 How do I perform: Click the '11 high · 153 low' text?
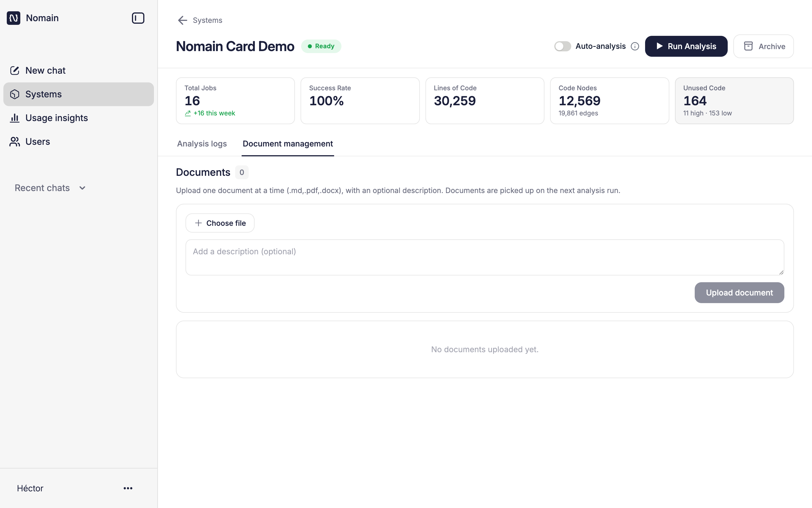[x=707, y=113]
